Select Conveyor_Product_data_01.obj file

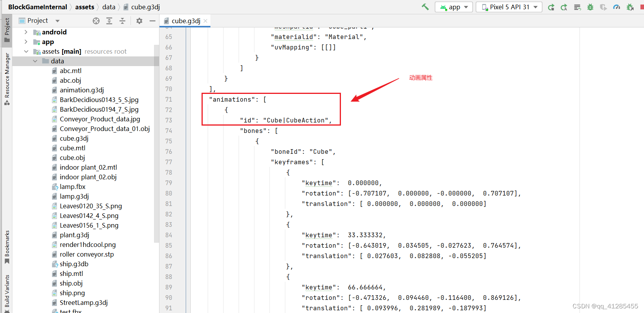(x=105, y=129)
